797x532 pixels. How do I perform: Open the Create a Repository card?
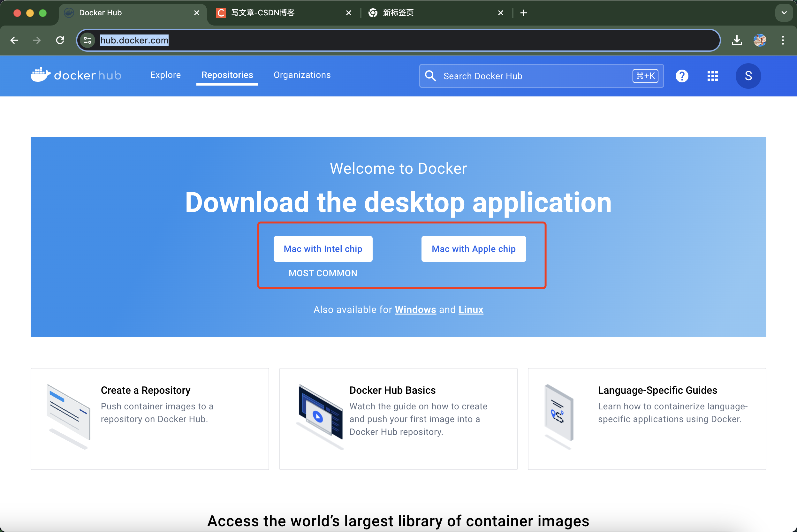[150, 419]
